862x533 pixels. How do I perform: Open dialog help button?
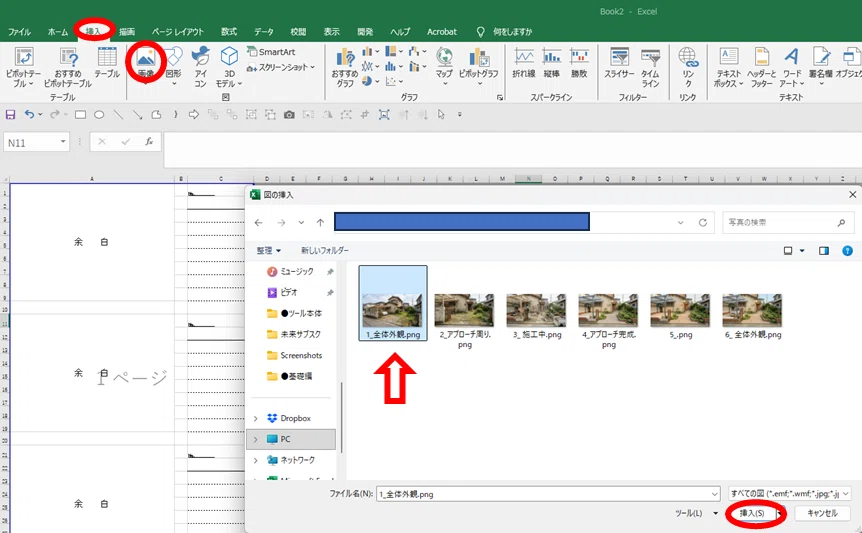(847, 251)
